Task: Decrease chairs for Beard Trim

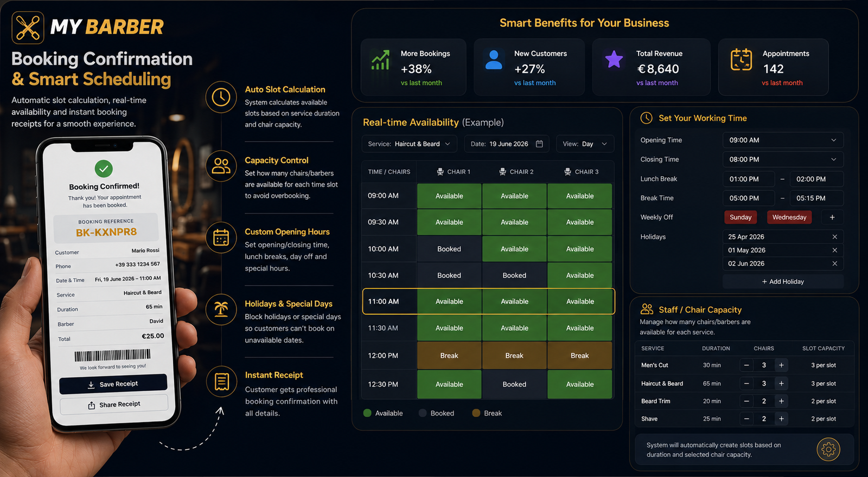Action: [746, 401]
